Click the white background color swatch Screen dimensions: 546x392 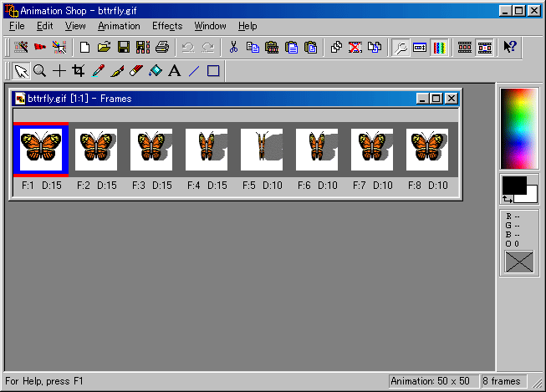(530, 196)
